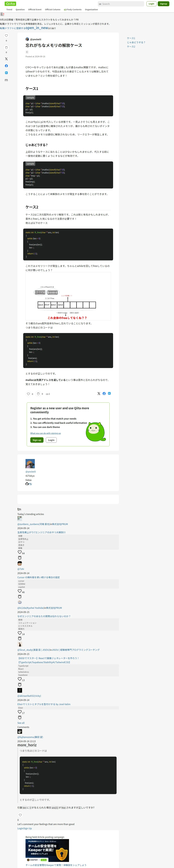Image resolution: width=174 pixels, height=868 pixels.
Task: Click See all trending articles
Action: coord(21,723)
